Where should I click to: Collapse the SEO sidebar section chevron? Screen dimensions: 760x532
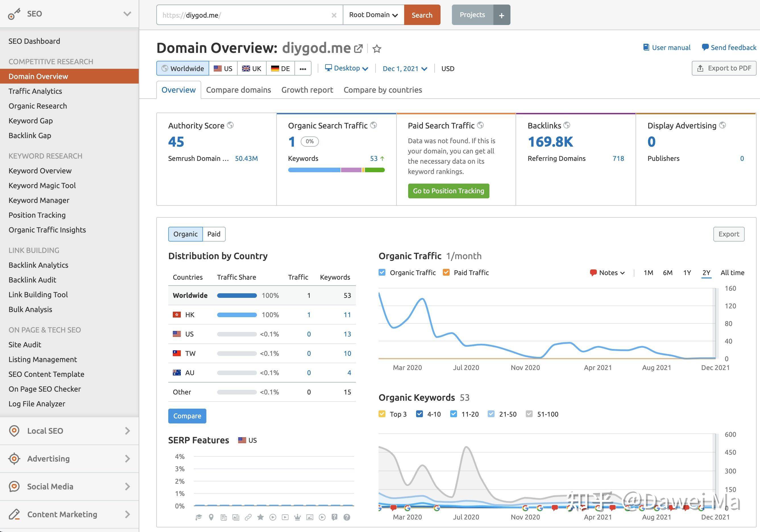click(127, 14)
